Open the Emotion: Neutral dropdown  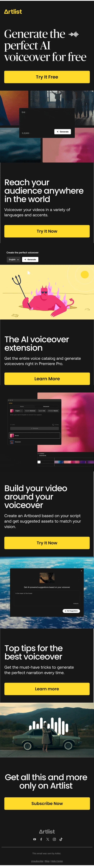coord(53,411)
